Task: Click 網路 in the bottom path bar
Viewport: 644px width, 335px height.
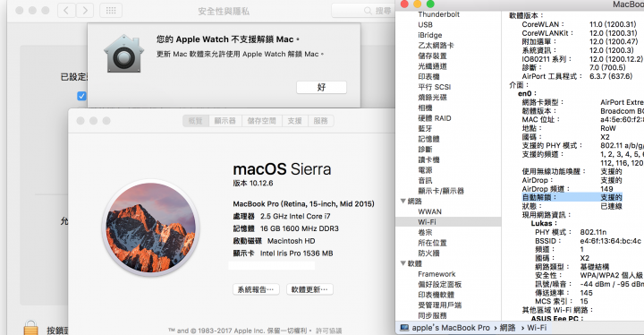Action: pos(508,328)
